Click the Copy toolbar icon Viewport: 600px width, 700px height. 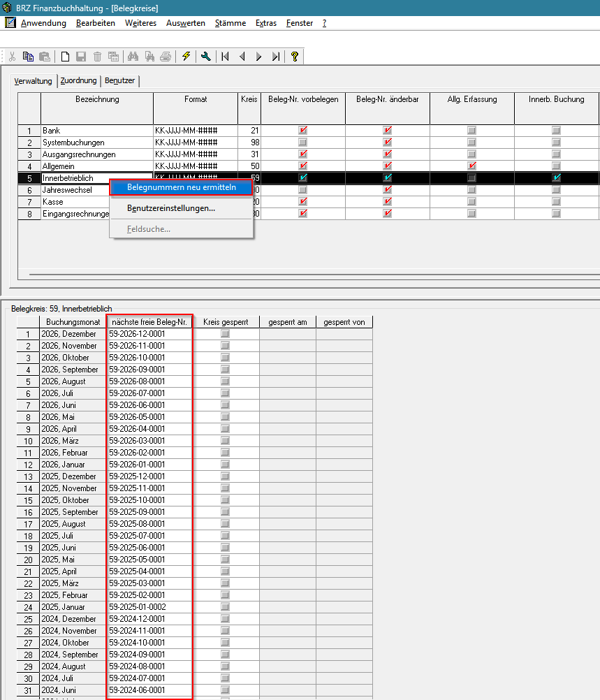(x=28, y=57)
